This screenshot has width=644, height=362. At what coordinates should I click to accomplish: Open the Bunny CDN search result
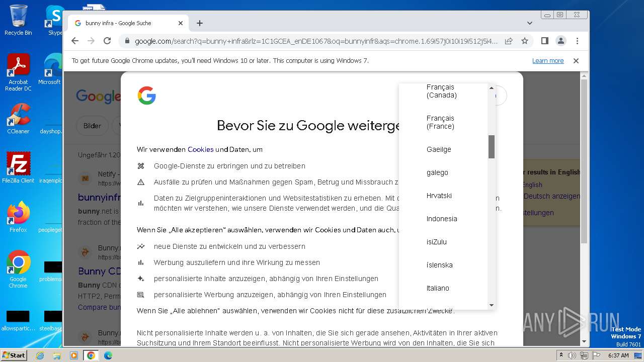[x=99, y=271]
